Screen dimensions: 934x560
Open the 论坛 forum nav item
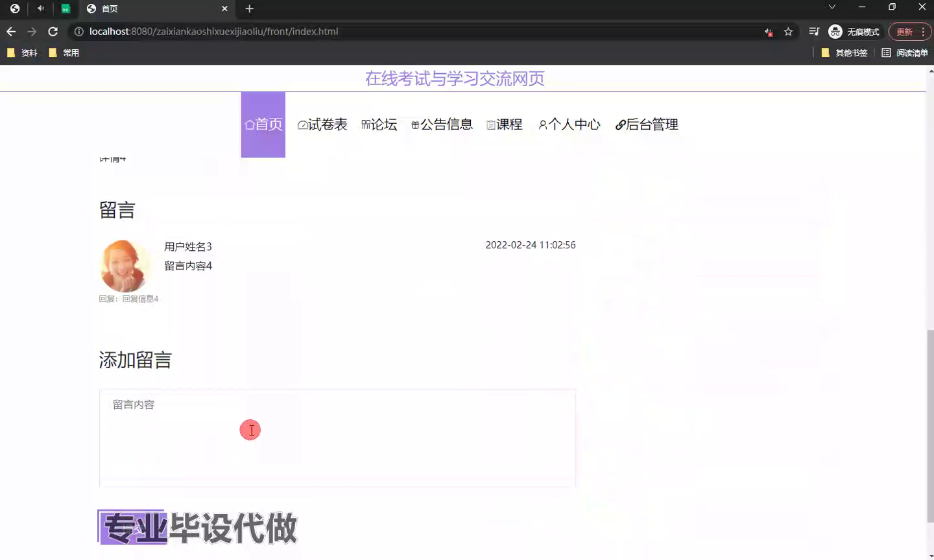pyautogui.click(x=379, y=124)
